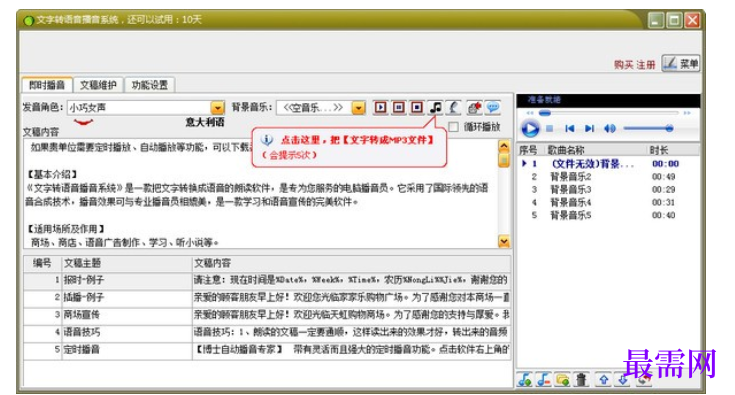
Task: Start reading text with the play toolbar icon
Action: [381, 108]
